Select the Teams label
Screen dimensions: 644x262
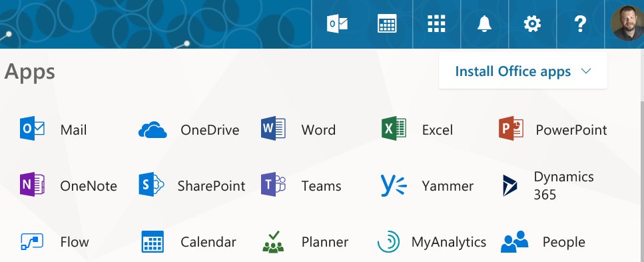(321, 186)
